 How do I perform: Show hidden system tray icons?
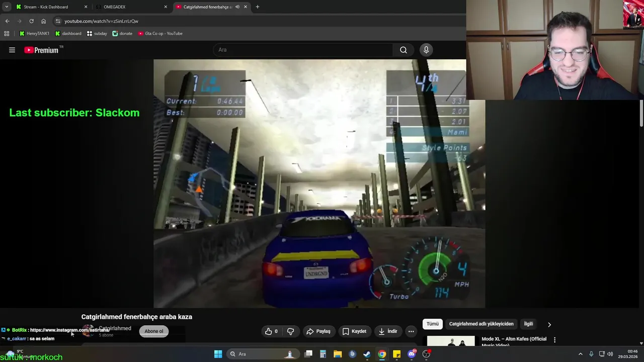coord(580,354)
